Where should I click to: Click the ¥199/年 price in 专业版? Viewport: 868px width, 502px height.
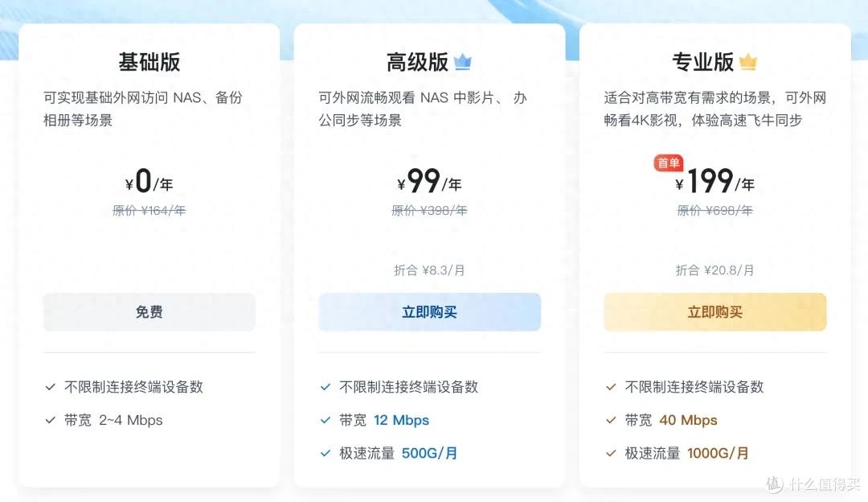(714, 183)
